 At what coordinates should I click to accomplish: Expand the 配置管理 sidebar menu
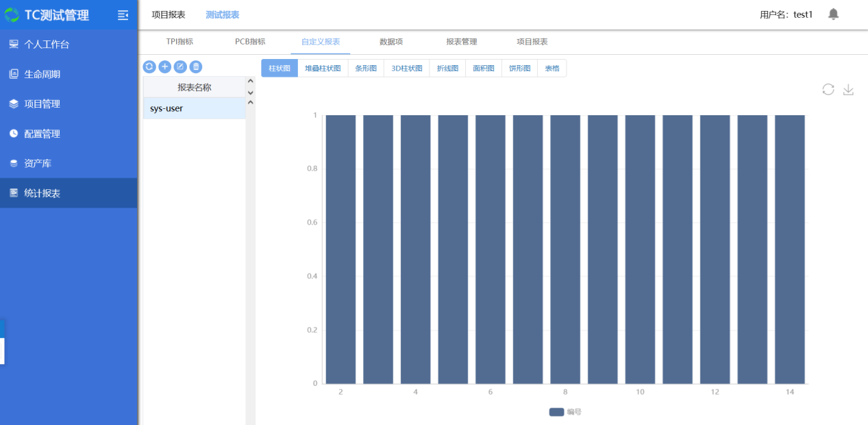pyautogui.click(x=42, y=134)
